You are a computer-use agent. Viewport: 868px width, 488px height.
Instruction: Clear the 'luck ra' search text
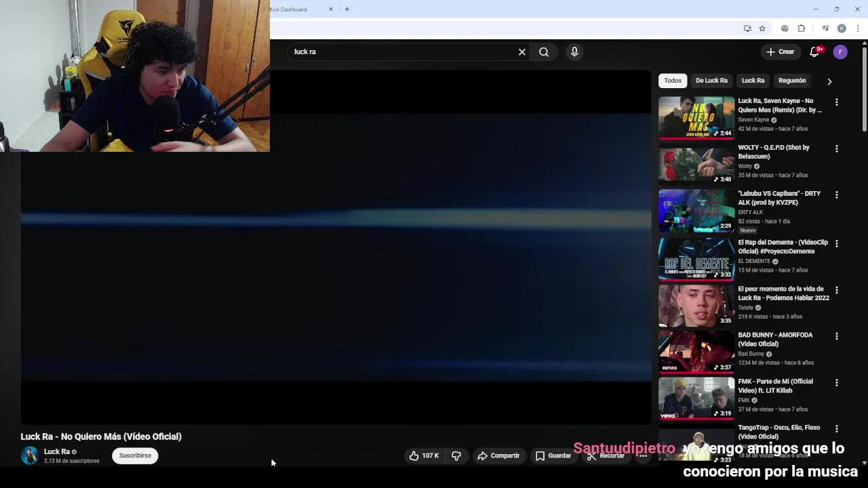[x=522, y=52]
